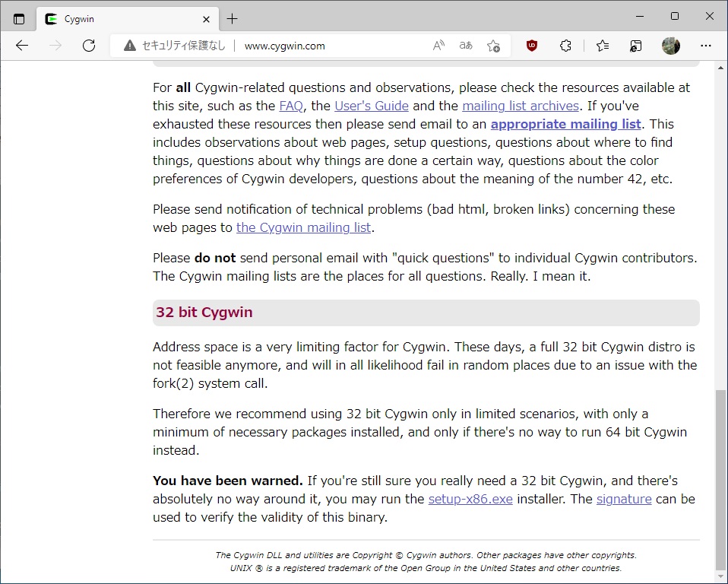This screenshot has width=728, height=584.
Task: Reload the Cygwin page
Action: tap(89, 46)
